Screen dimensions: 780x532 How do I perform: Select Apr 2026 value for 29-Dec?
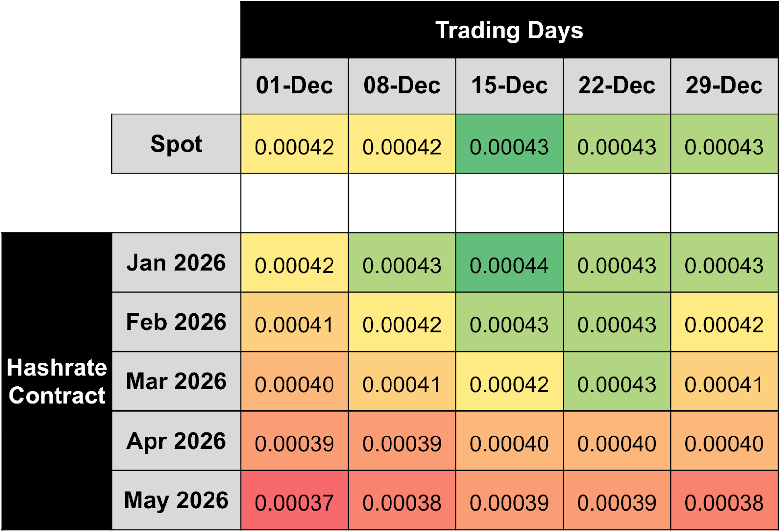[724, 443]
